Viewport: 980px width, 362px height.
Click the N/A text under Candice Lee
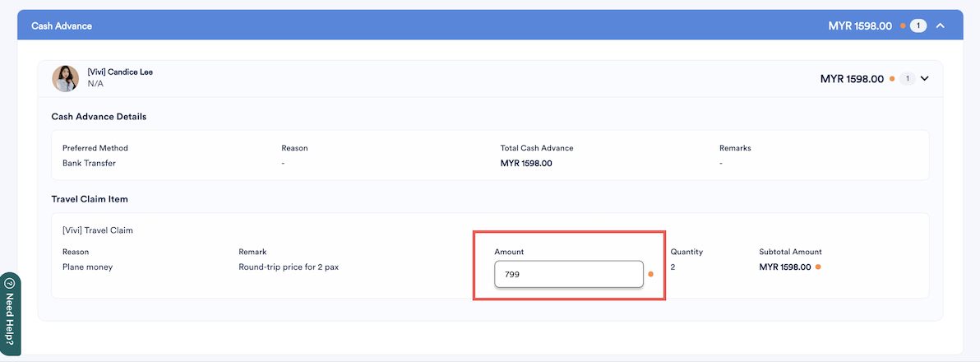click(95, 83)
